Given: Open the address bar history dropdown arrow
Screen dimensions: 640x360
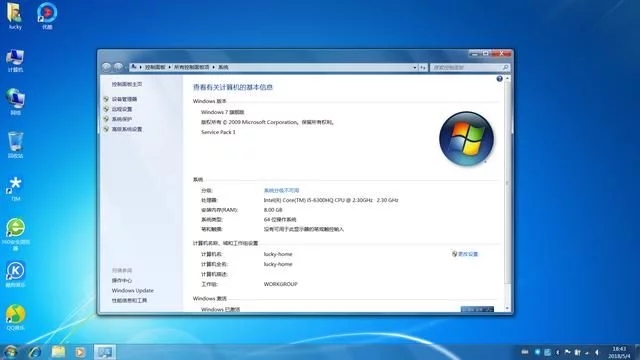Looking at the screenshot, I should (x=415, y=68).
